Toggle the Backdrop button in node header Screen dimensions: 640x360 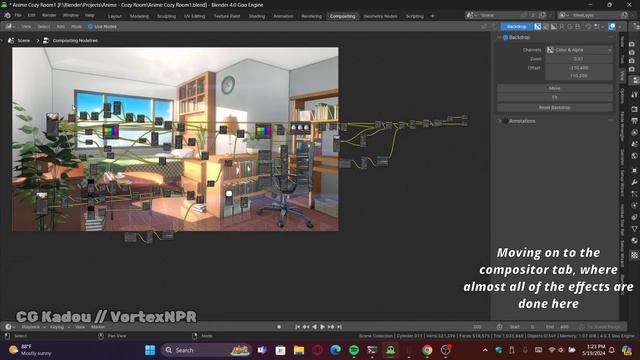[516, 27]
